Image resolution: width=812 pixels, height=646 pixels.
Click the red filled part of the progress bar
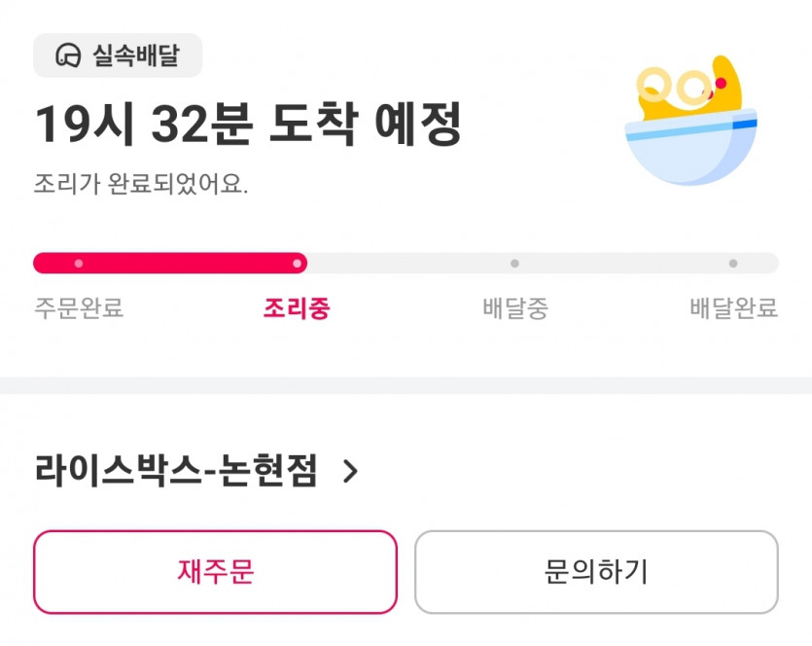(x=185, y=263)
